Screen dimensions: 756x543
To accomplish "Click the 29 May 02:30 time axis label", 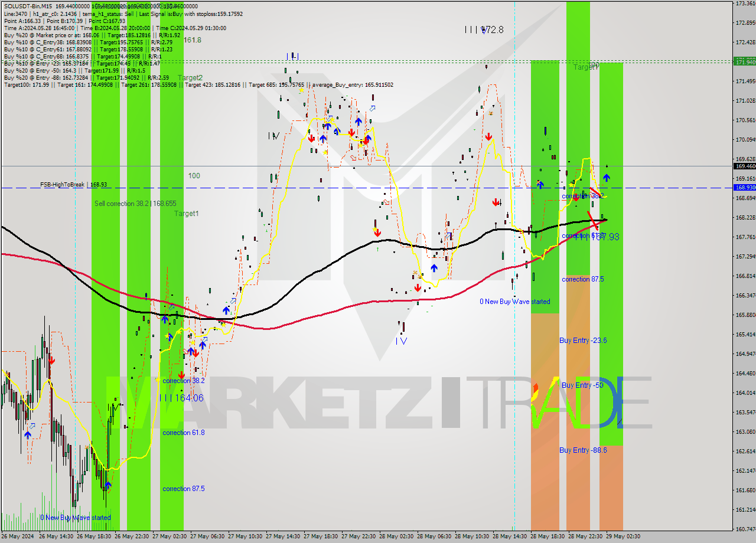I will (624, 537).
